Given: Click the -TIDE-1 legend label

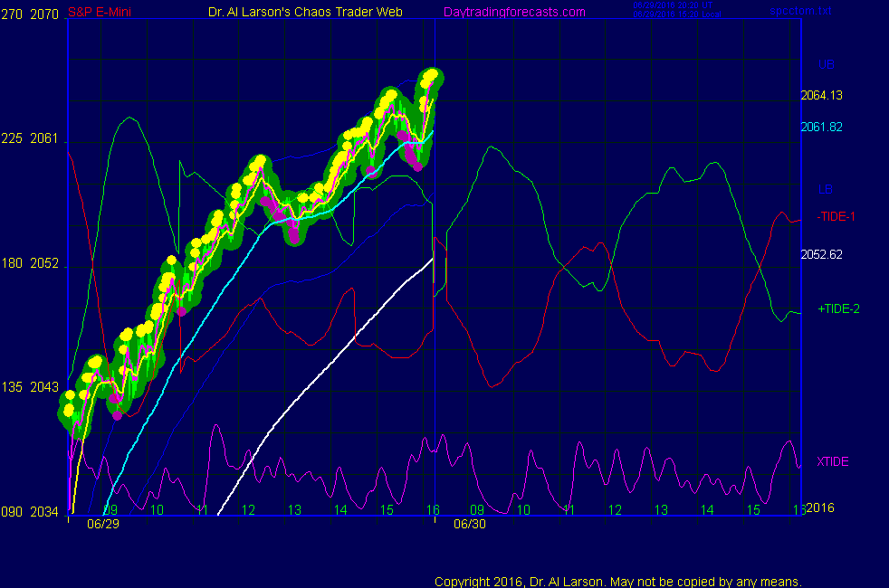Looking at the screenshot, I should tap(836, 216).
